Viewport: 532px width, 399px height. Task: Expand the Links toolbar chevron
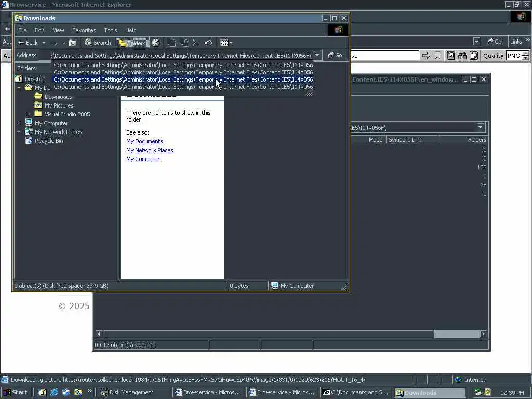[528, 40]
